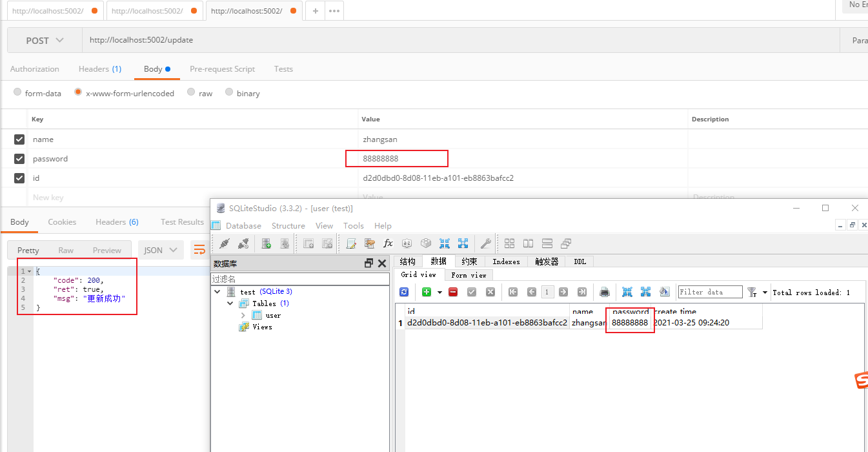Click the red delete row icon
The image size is (868, 452).
(x=453, y=292)
